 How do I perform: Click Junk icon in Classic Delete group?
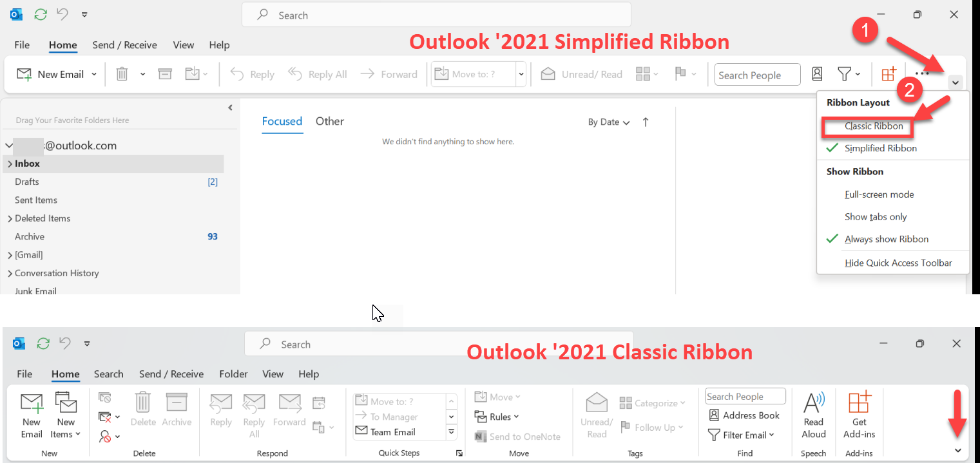(105, 436)
